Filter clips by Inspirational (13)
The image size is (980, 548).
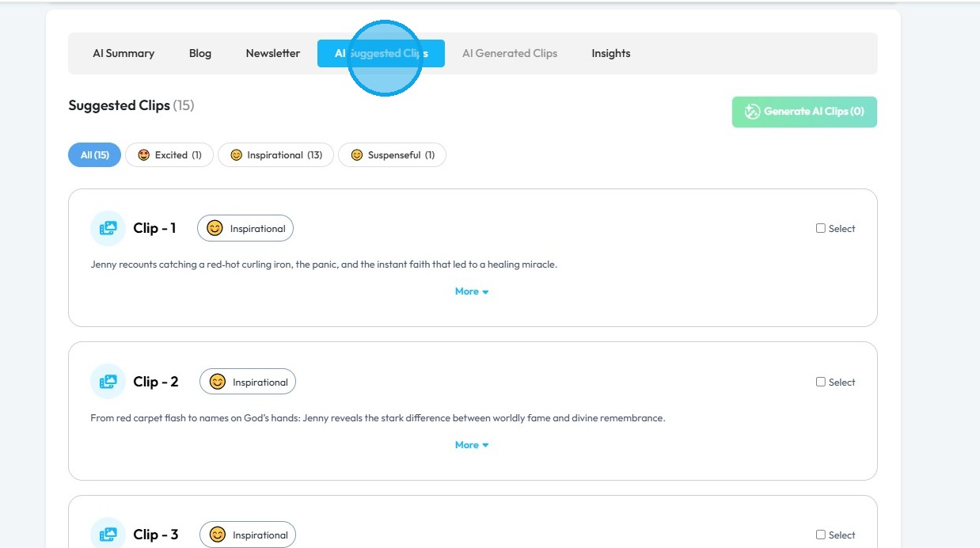275,155
